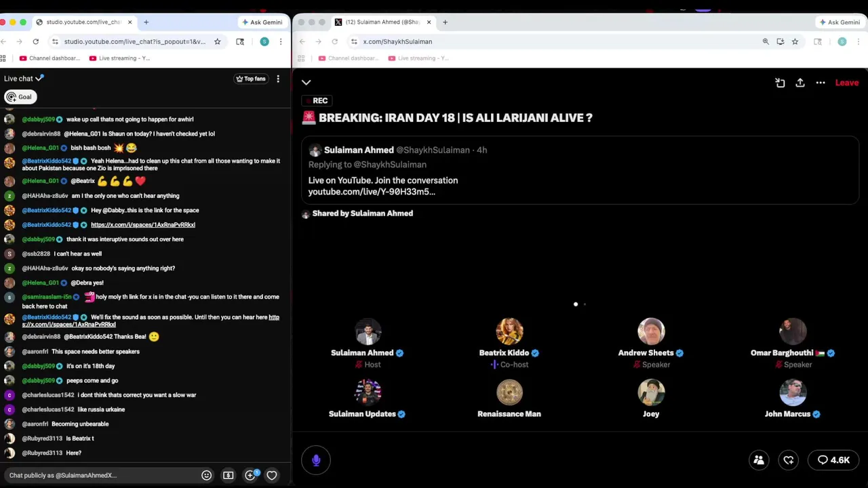Select Sulaiman Updates listener avatar
The image size is (868, 488).
click(368, 392)
